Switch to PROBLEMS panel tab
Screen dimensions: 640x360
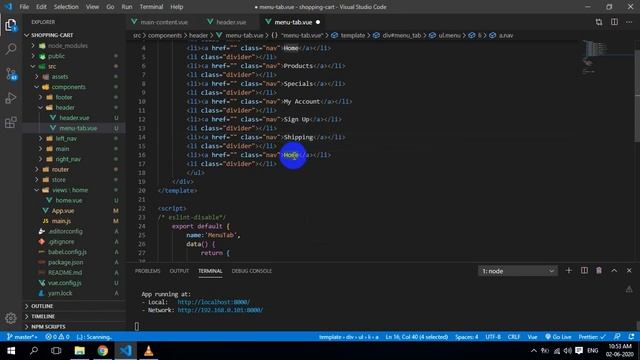148,271
